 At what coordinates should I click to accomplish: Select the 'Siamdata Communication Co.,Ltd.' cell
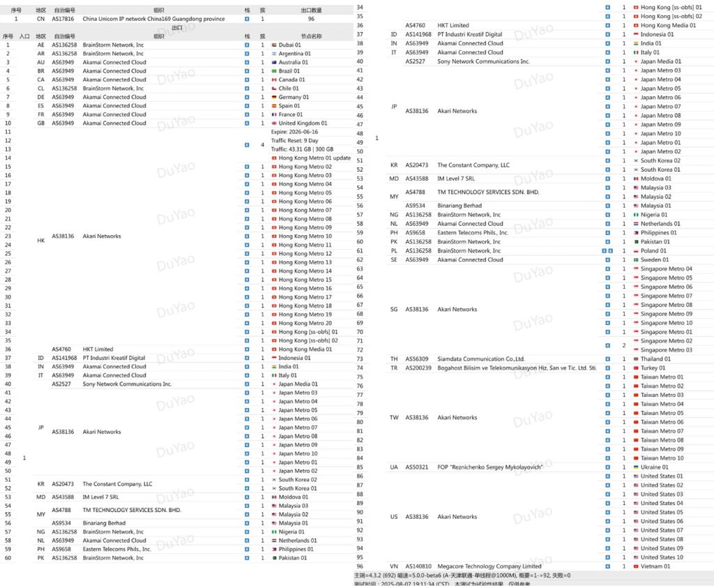click(481, 359)
